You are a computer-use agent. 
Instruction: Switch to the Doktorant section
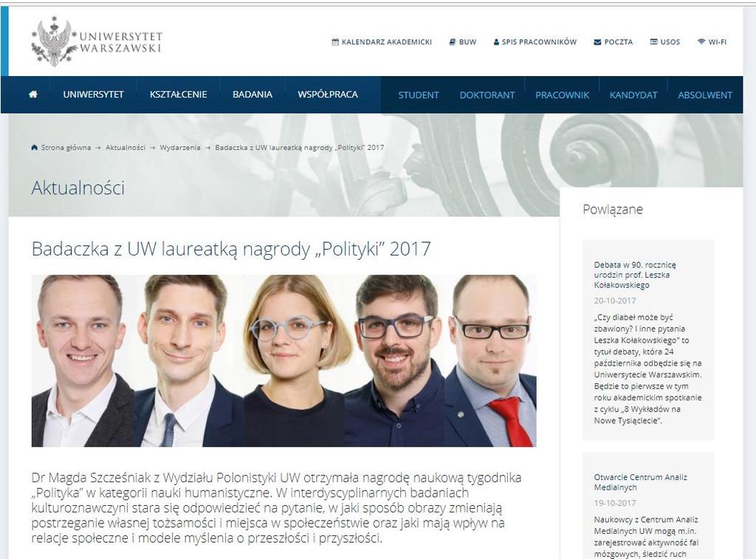(487, 95)
